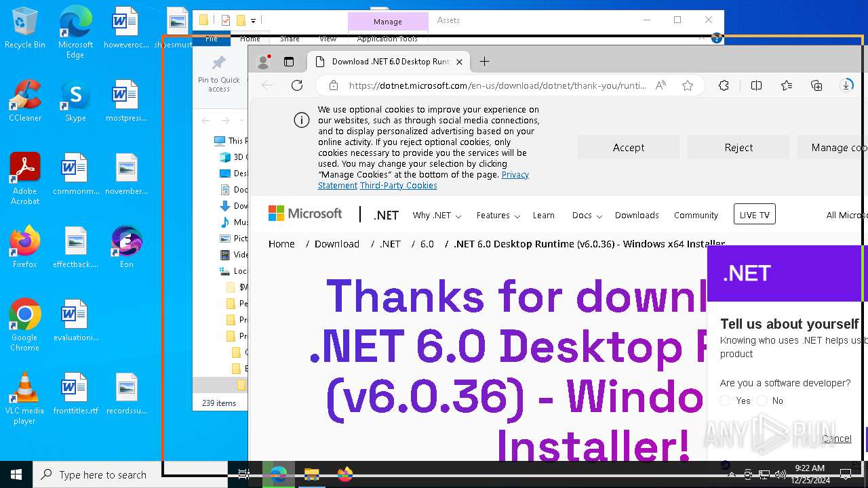This screenshot has height=488, width=868.
Task: Open Downloads in the .NET navigation
Action: tap(637, 216)
